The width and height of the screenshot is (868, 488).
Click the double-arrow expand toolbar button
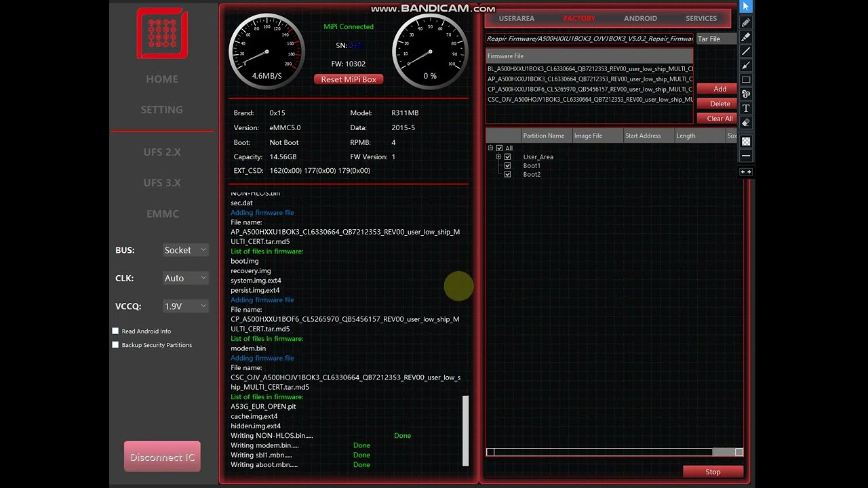(x=746, y=171)
